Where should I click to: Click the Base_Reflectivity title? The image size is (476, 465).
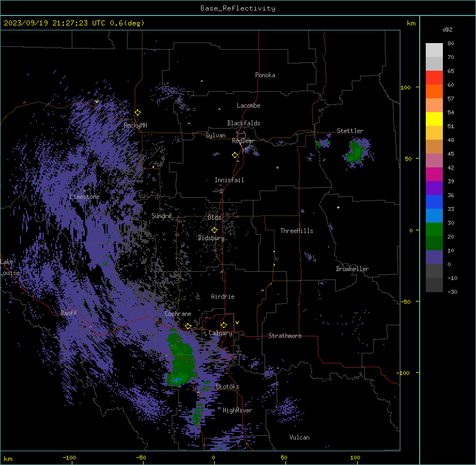238,8
